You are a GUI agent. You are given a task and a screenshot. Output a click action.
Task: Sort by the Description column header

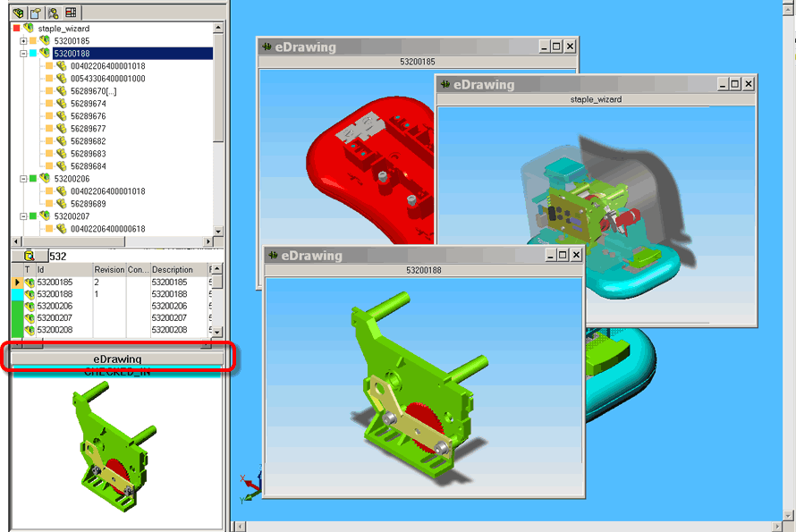pyautogui.click(x=179, y=269)
